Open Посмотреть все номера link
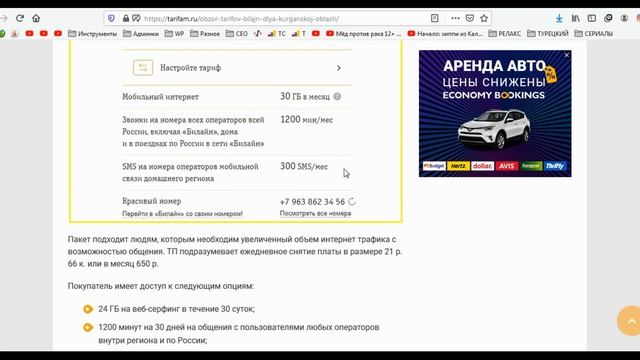The height and width of the screenshot is (360, 640). (315, 213)
